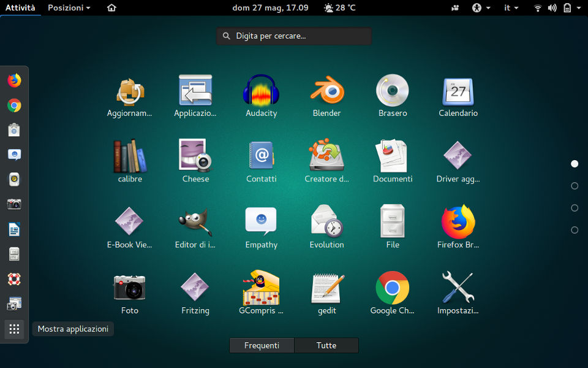Open the "it" keyboard layout menu
This screenshot has width=588, height=368.
coord(511,7)
